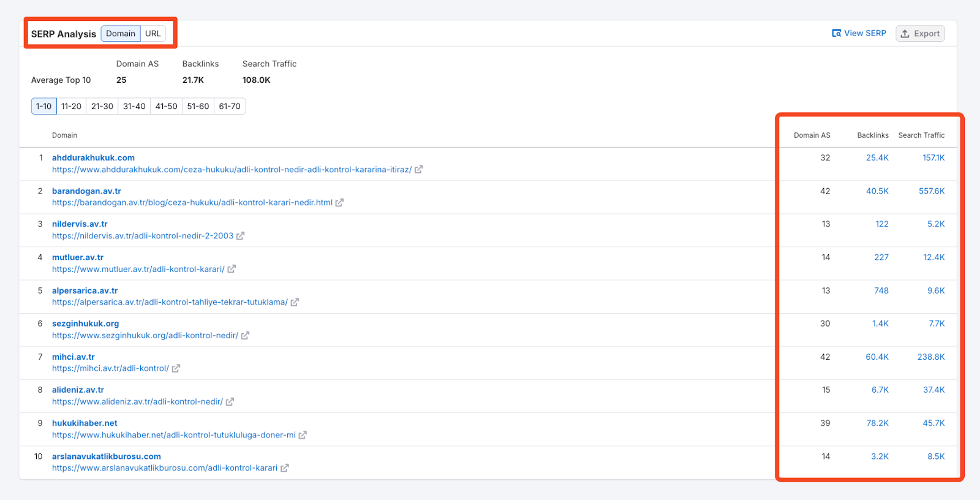Select the 61-70 results range tab
This screenshot has height=500, width=980.
point(230,106)
